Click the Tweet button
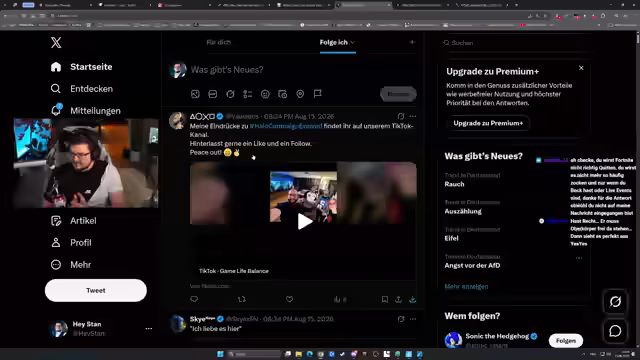 click(x=96, y=291)
